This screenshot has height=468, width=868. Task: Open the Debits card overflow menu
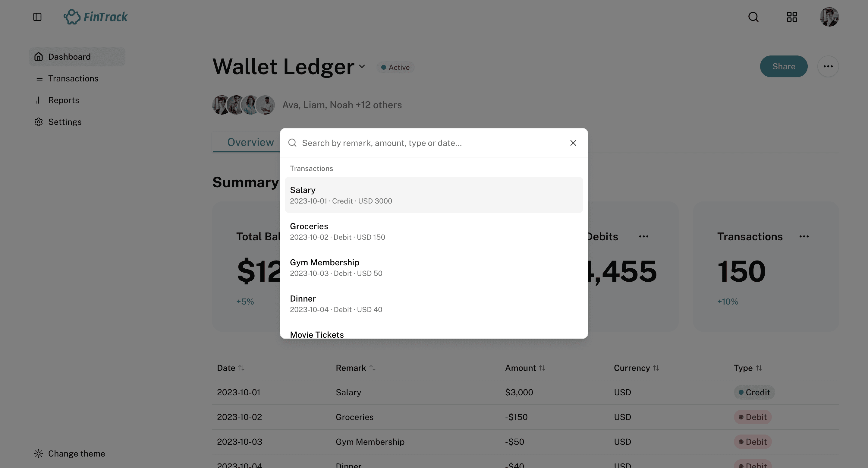[643, 236]
